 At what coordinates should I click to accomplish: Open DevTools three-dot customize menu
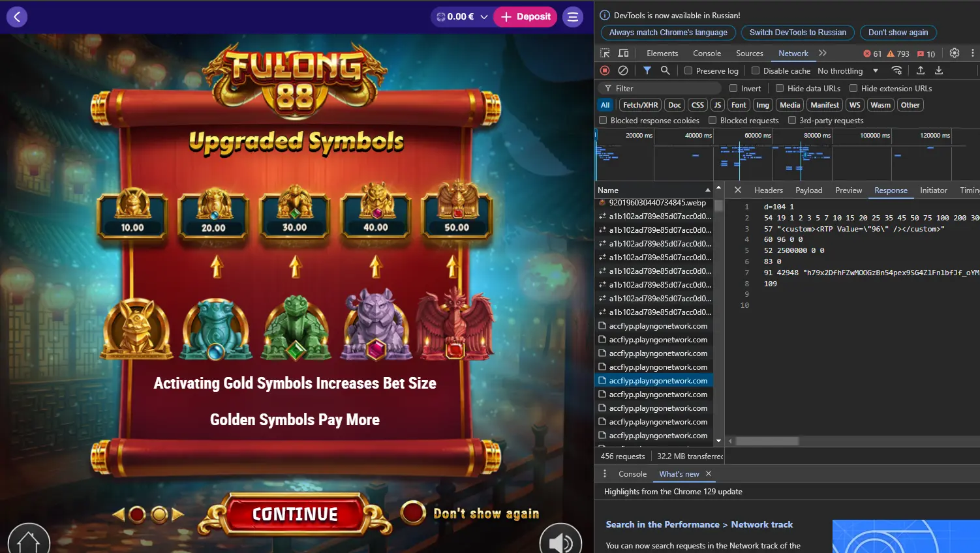(x=973, y=53)
